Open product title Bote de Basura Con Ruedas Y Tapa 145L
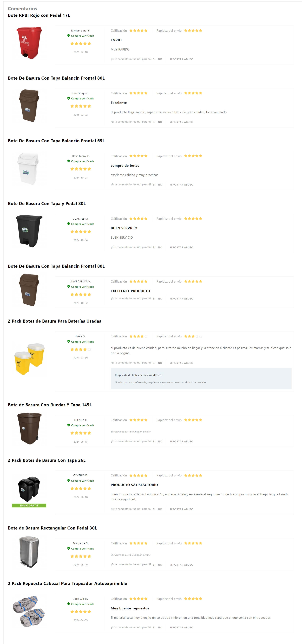 50,405
